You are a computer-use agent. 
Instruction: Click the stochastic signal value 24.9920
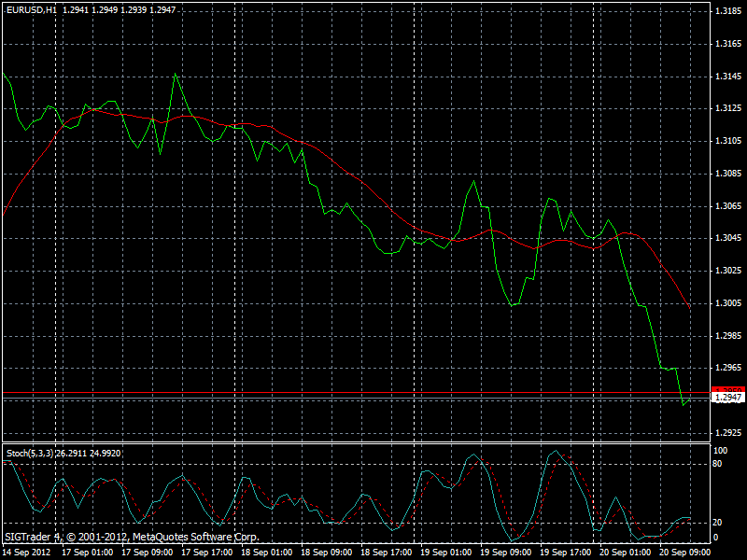(105, 454)
